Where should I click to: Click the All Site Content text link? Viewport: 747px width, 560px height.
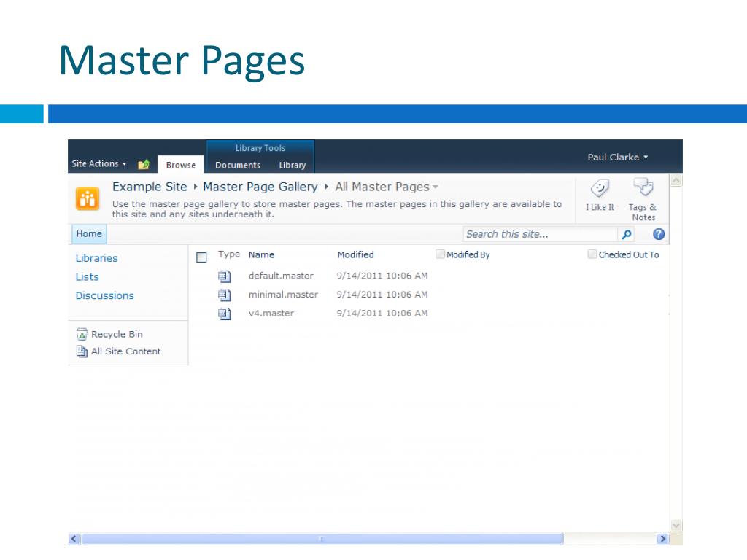pyautogui.click(x=125, y=351)
